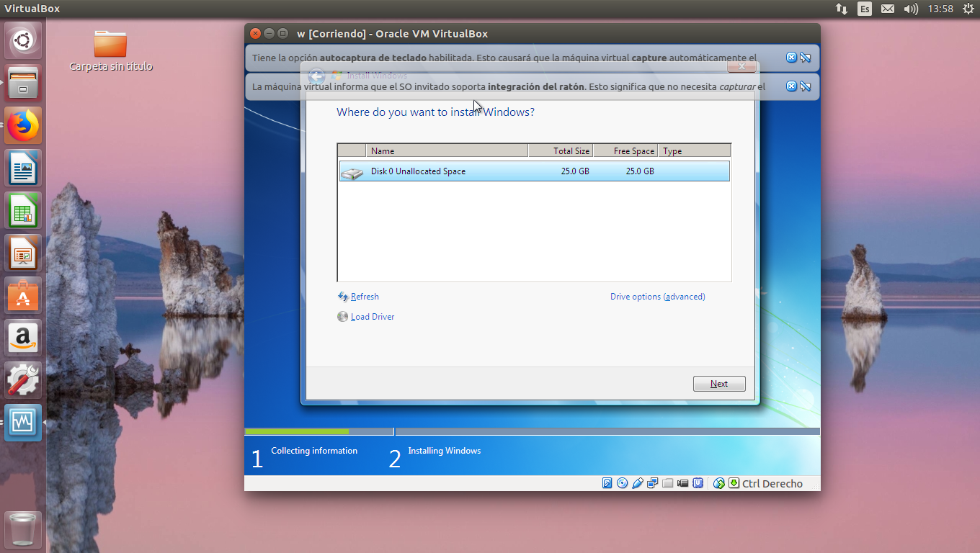980x553 pixels.
Task: Open hard disk activity indicator in VirtualBox status bar
Action: pos(607,483)
